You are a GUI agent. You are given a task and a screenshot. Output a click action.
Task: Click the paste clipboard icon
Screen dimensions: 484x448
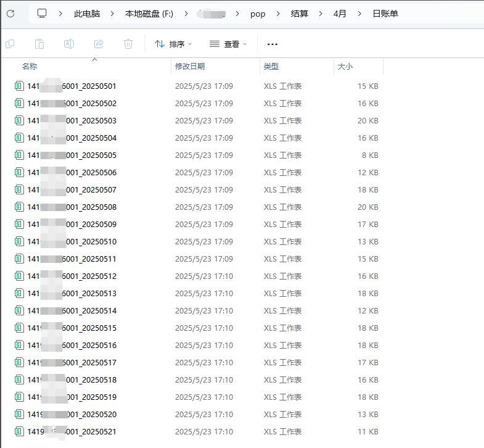tap(39, 44)
